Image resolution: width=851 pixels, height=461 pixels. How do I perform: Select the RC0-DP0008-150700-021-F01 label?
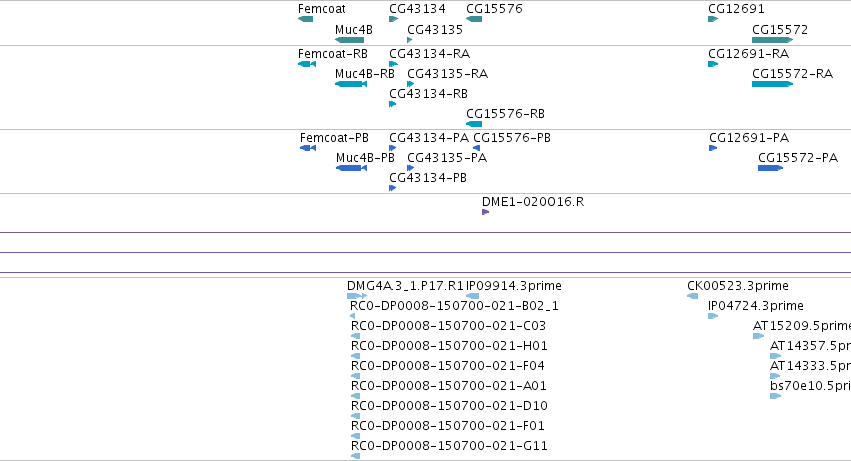pyautogui.click(x=448, y=426)
